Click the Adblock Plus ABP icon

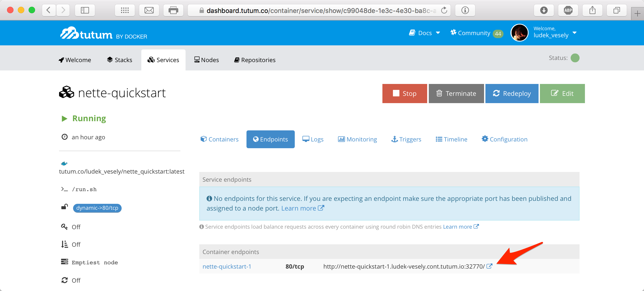click(x=568, y=10)
